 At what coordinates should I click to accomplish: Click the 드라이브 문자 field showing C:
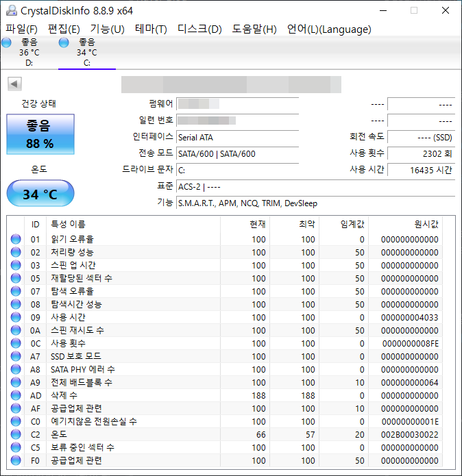pyautogui.click(x=238, y=170)
